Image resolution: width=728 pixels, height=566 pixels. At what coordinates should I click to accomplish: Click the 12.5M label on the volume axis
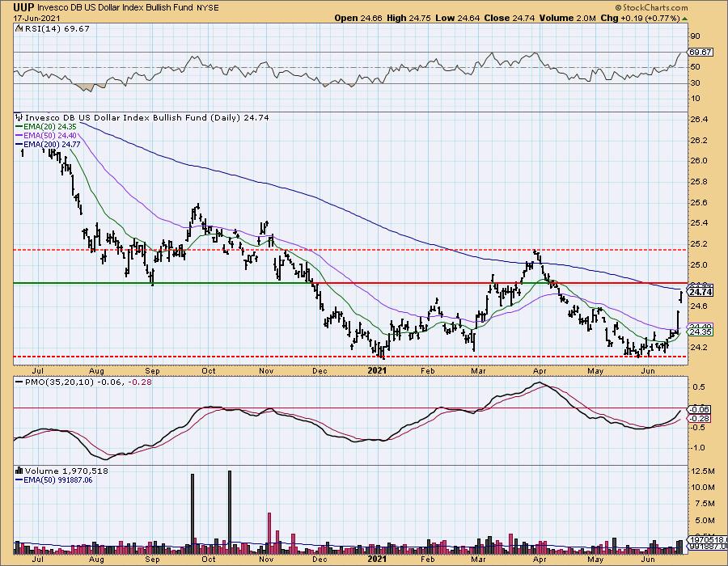tap(703, 471)
